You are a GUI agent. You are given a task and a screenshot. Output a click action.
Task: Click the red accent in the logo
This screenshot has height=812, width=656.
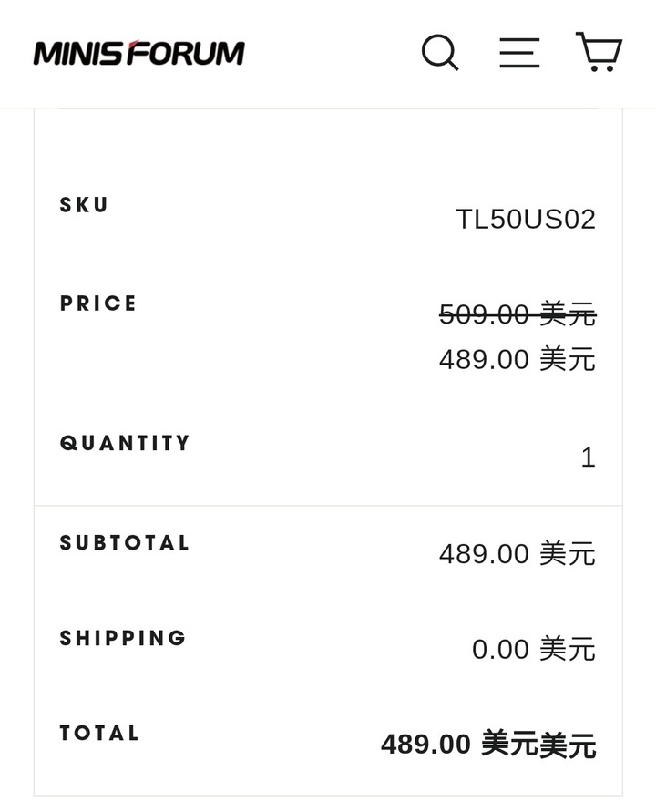click(x=132, y=45)
